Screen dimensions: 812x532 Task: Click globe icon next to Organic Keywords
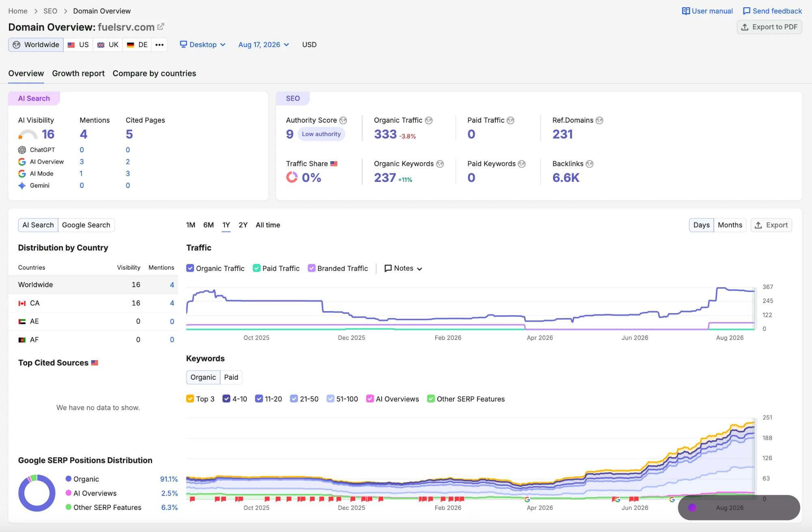pos(440,164)
